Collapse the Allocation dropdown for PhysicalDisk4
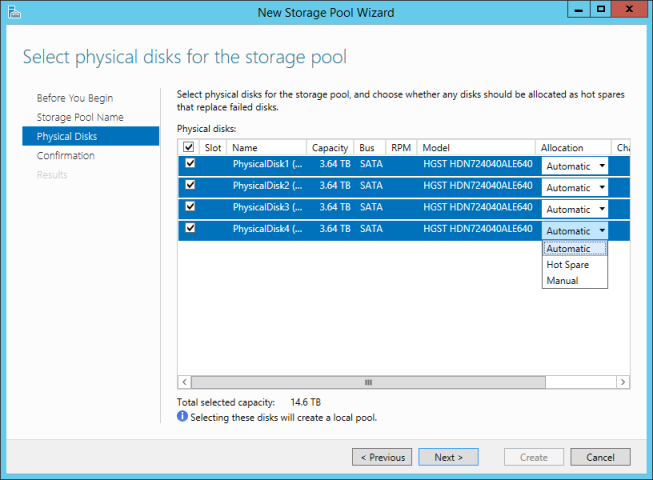This screenshot has width=653, height=480. tap(574, 231)
